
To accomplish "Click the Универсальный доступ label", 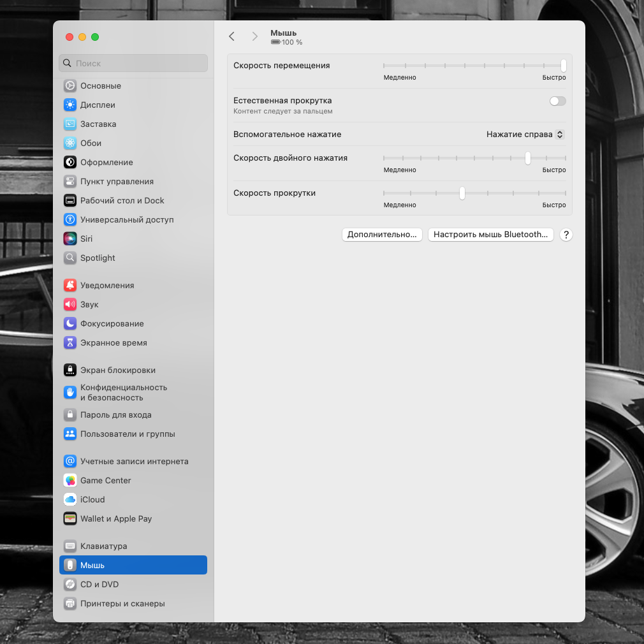I will 127,220.
